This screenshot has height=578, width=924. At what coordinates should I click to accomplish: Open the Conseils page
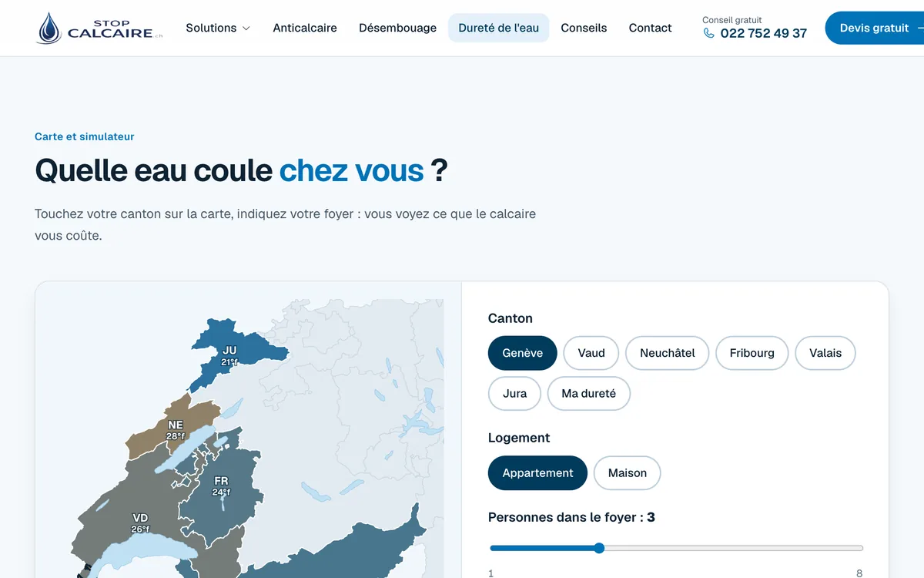click(584, 28)
